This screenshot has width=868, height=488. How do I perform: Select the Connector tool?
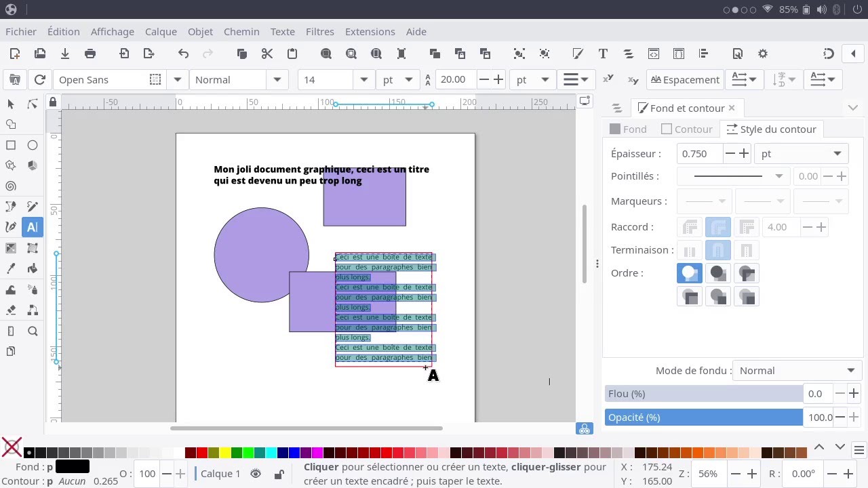click(x=32, y=310)
